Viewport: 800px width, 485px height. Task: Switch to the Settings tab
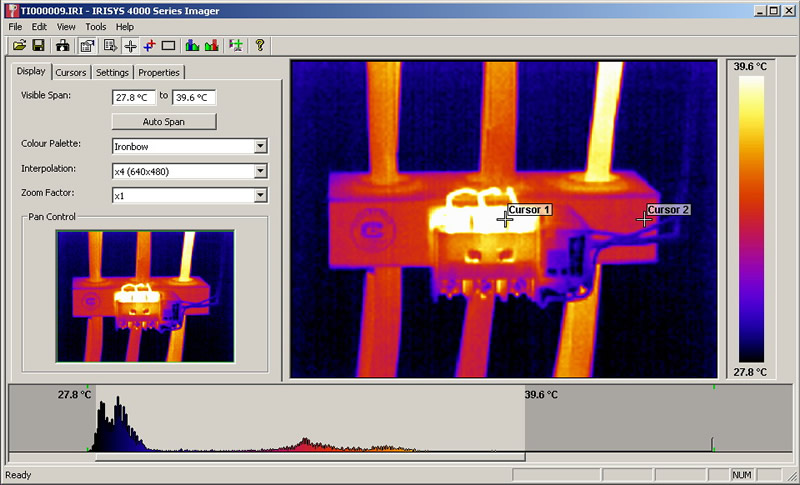[112, 72]
